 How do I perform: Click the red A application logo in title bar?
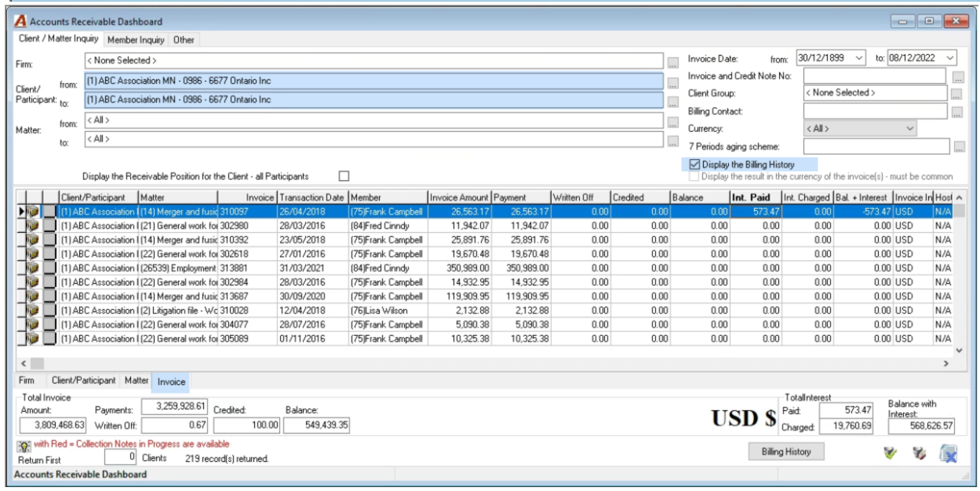(20, 21)
